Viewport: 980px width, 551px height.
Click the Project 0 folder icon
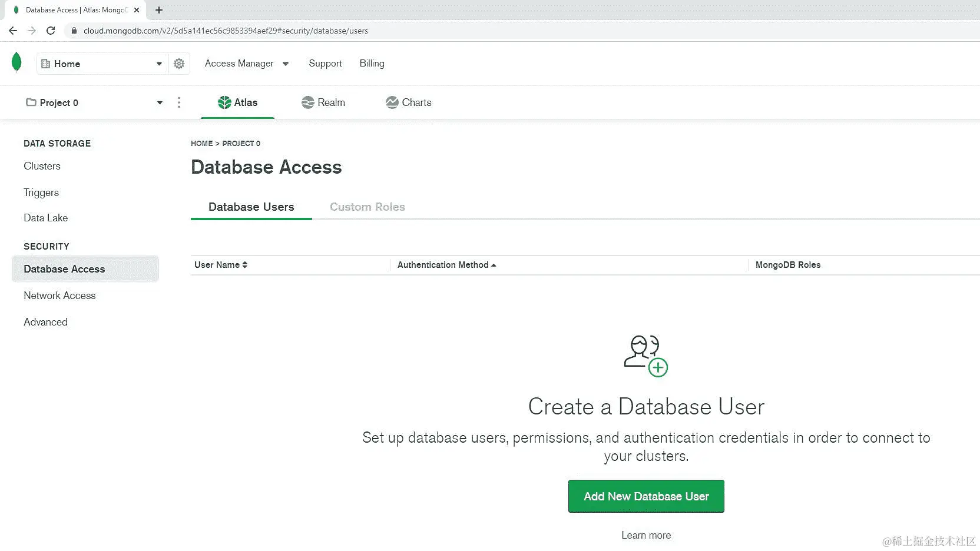pyautogui.click(x=31, y=102)
